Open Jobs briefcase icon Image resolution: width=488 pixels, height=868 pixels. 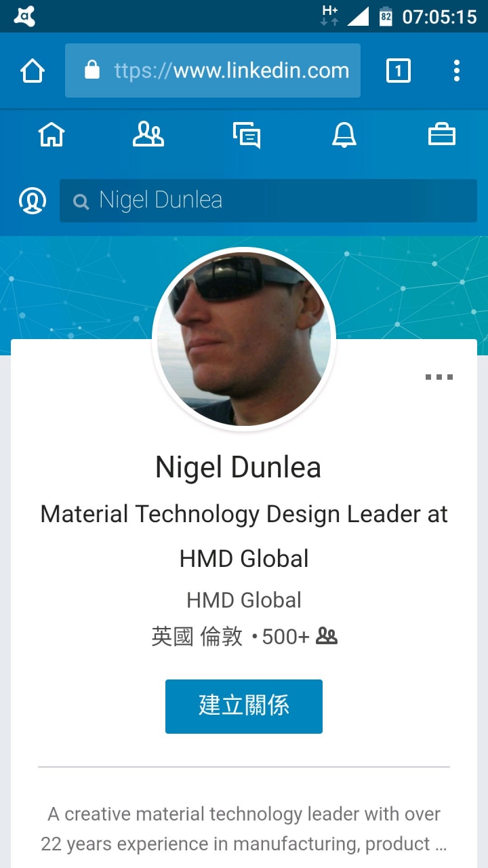point(442,134)
